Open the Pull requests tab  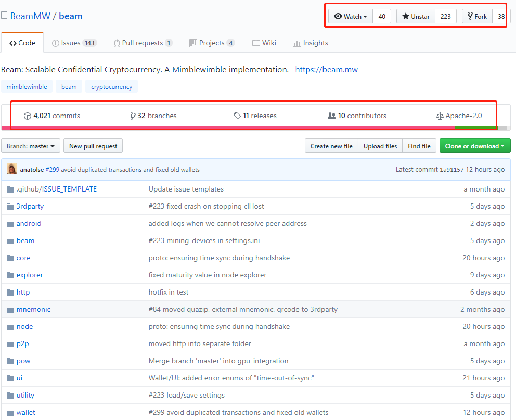(143, 43)
